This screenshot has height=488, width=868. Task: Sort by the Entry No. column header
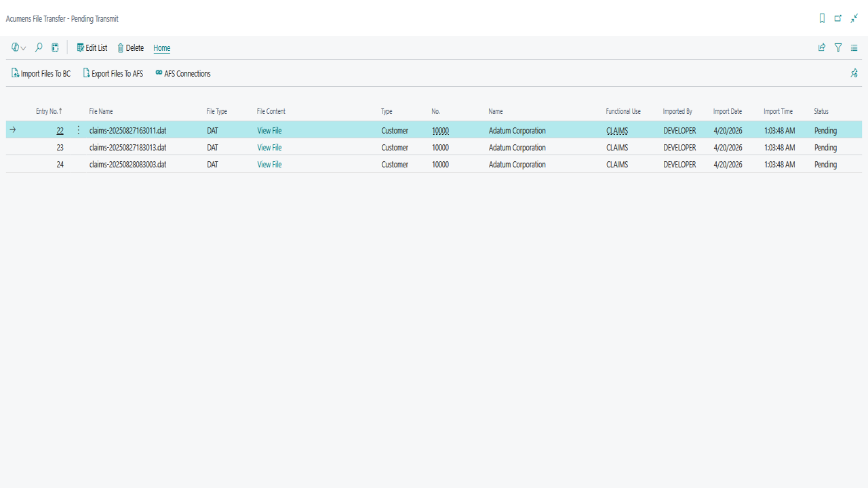(49, 111)
